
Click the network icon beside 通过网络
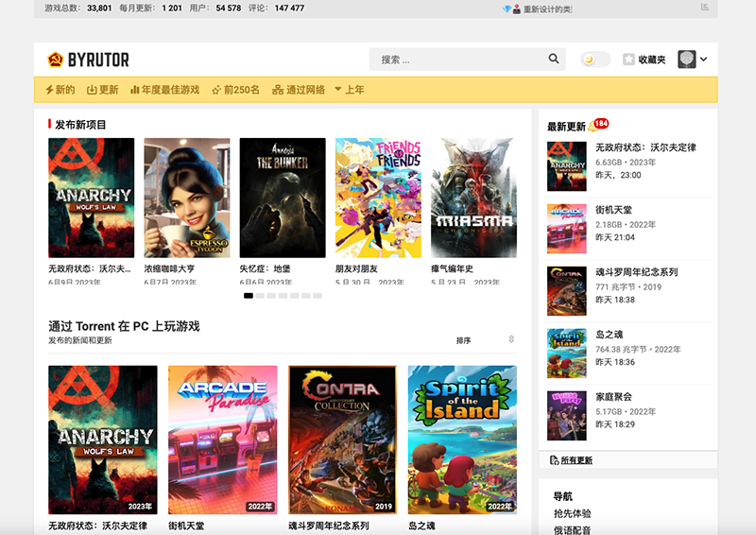click(x=278, y=90)
